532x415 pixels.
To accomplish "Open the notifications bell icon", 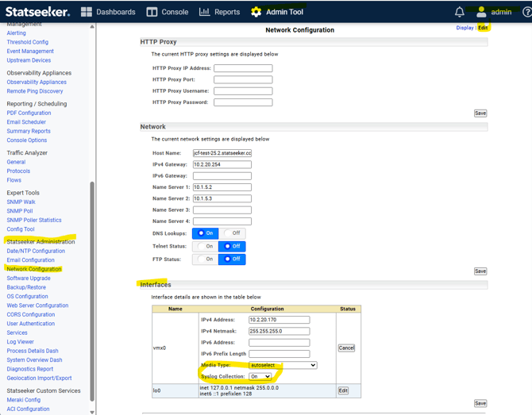I will coord(459,12).
